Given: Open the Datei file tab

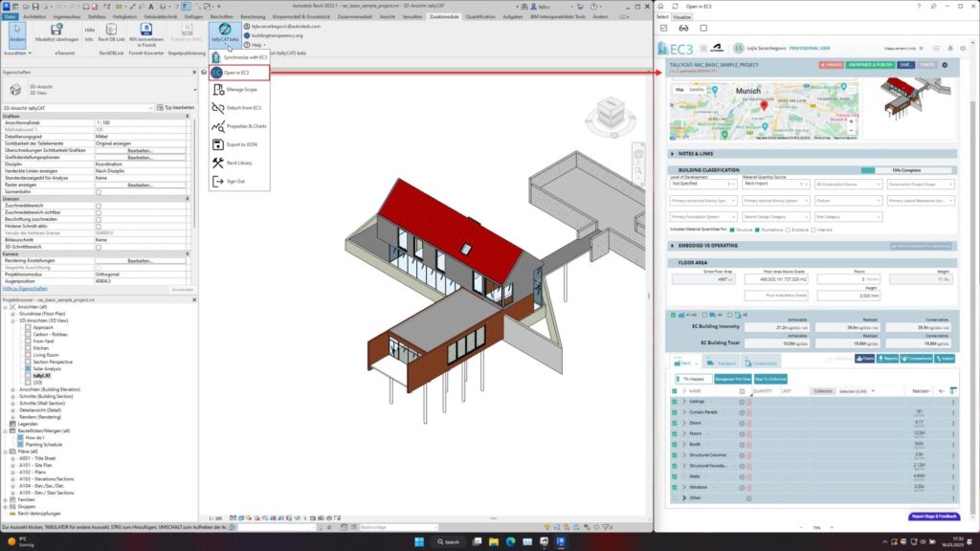Looking at the screenshot, I should [10, 17].
